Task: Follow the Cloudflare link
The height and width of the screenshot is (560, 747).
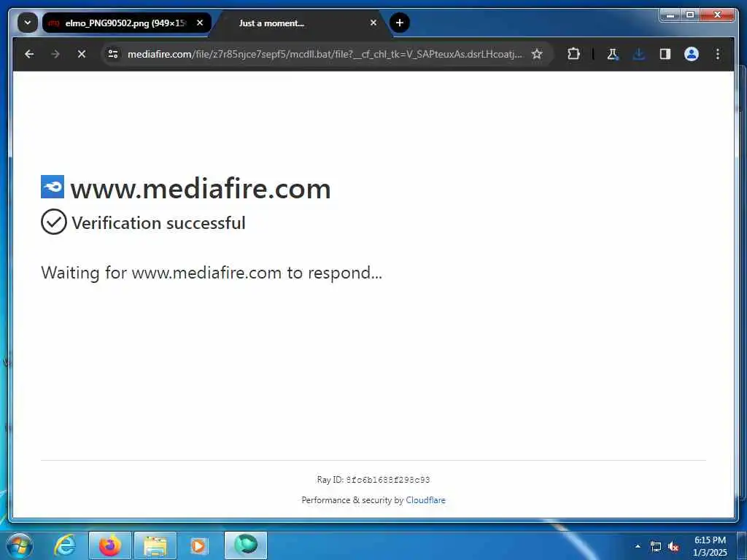Action: [425, 500]
